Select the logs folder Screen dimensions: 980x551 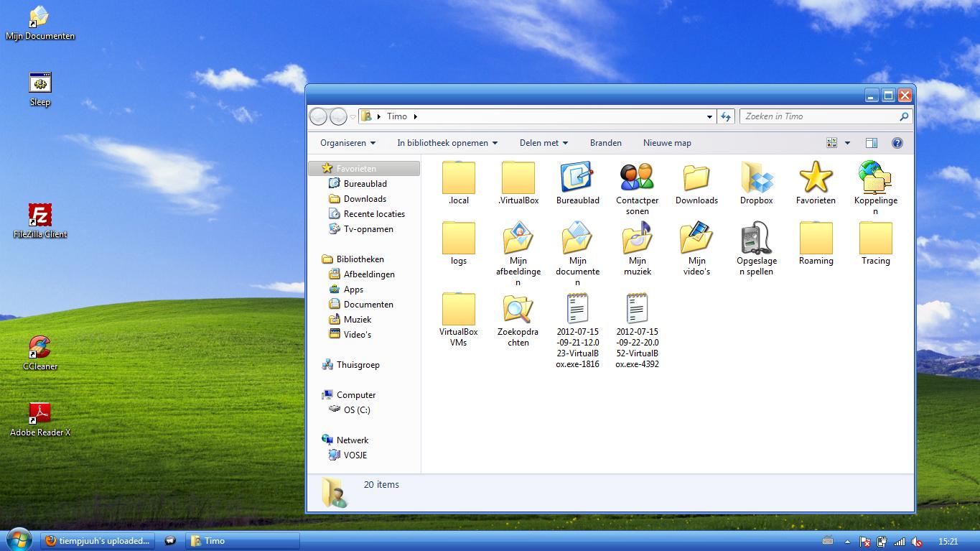(x=459, y=243)
